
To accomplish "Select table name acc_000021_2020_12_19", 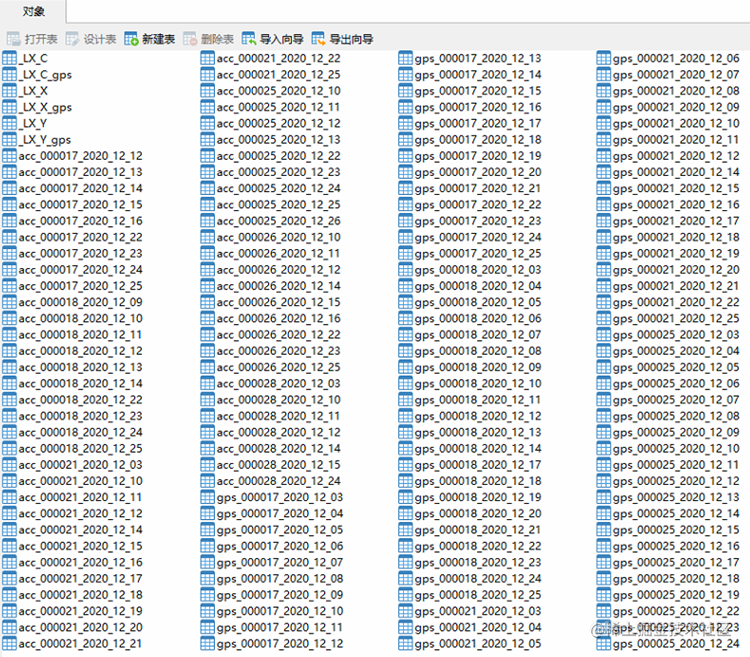I will click(80, 612).
